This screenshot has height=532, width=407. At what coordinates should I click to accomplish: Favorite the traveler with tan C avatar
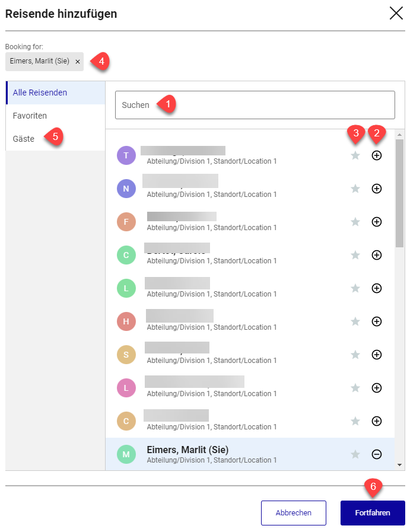tap(355, 421)
